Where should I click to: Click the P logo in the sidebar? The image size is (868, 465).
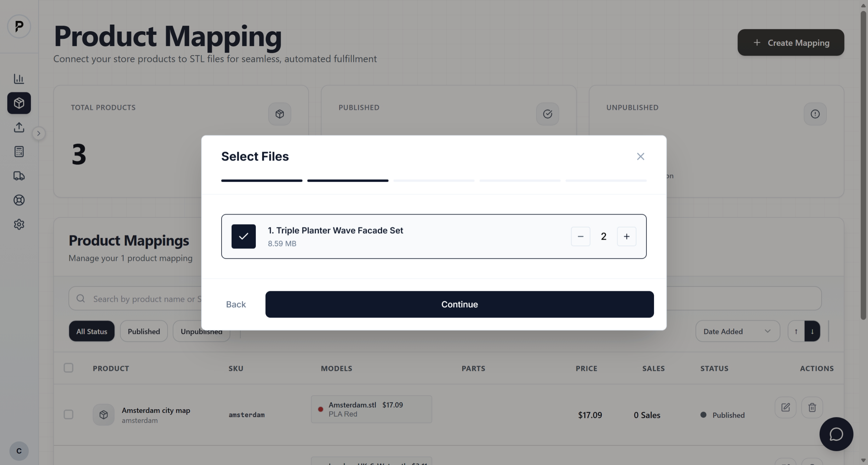(x=19, y=26)
